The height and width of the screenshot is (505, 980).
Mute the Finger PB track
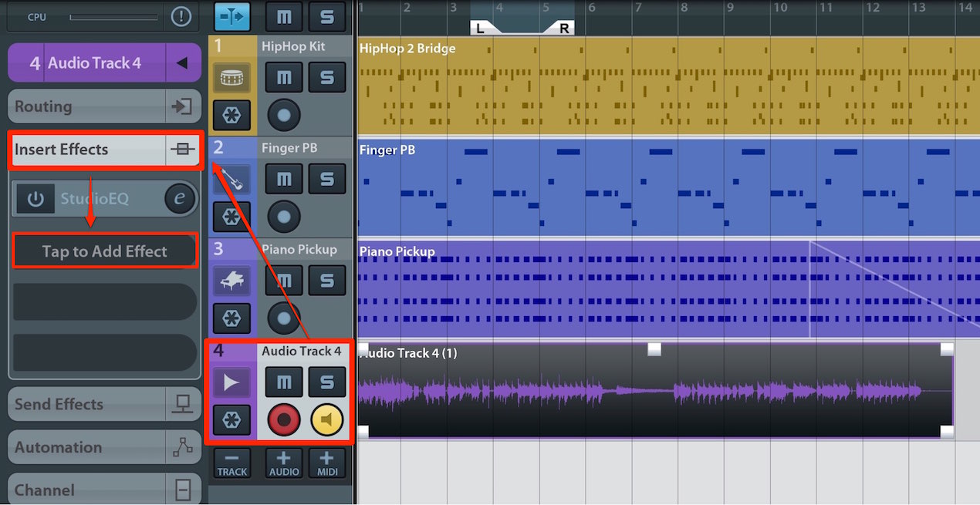(284, 179)
